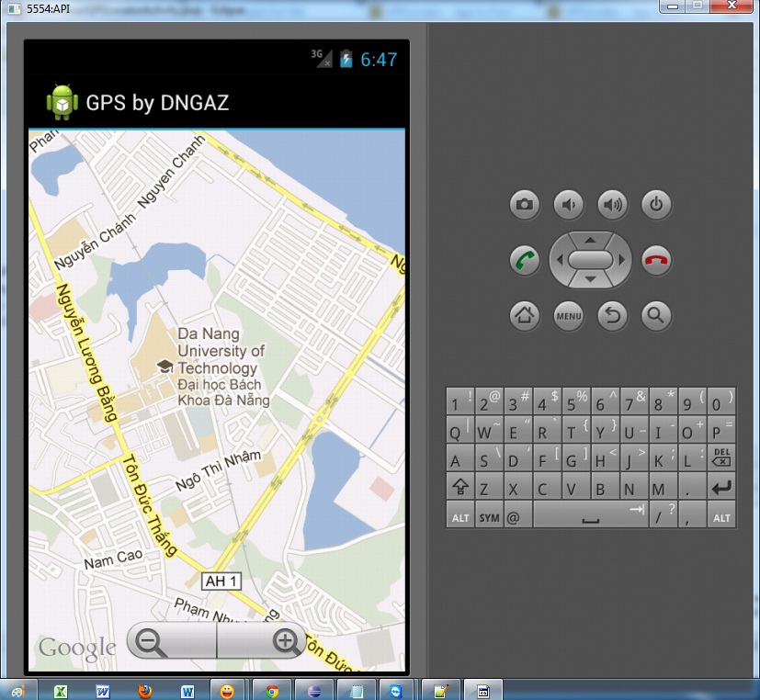Click the slash question mark key
This screenshot has width=760, height=700.
pyautogui.click(x=664, y=515)
